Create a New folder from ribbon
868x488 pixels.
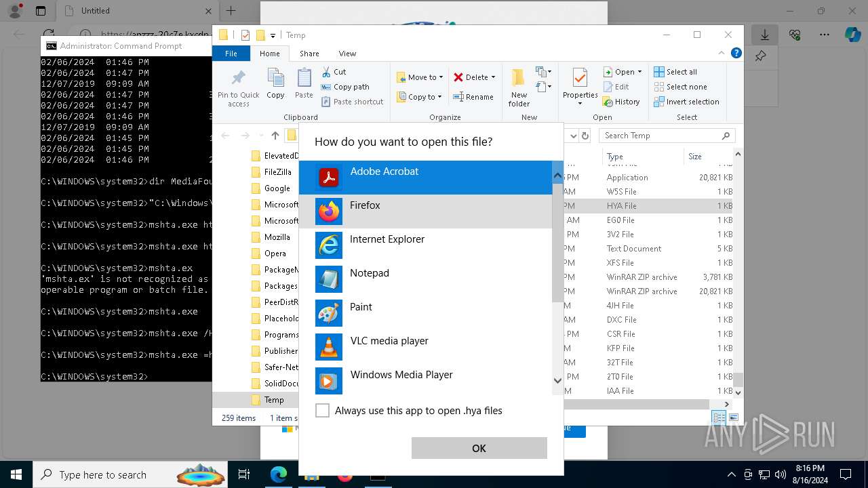pyautogui.click(x=519, y=87)
